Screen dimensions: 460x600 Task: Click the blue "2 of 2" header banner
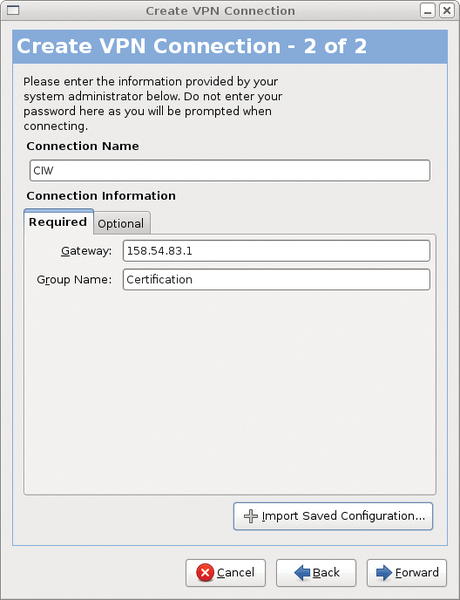(230, 47)
